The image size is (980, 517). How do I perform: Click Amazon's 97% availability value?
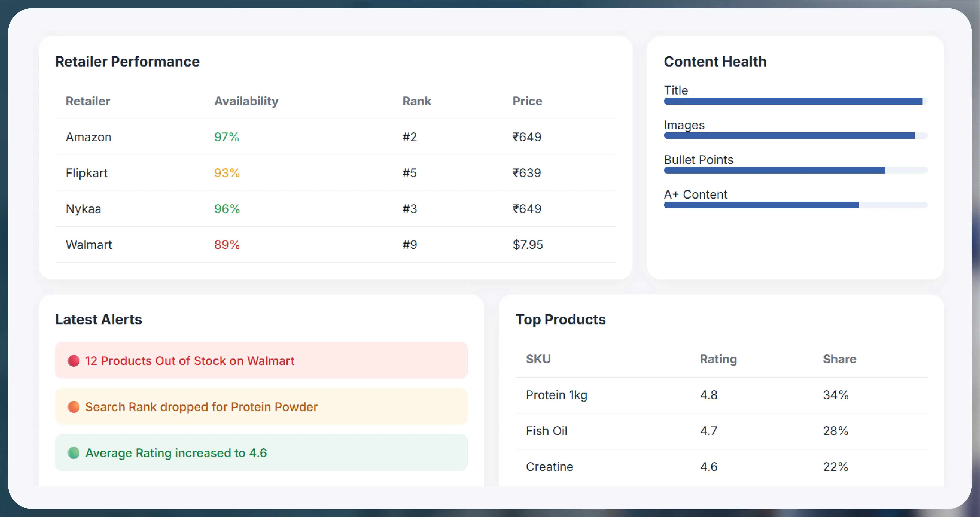coord(227,137)
